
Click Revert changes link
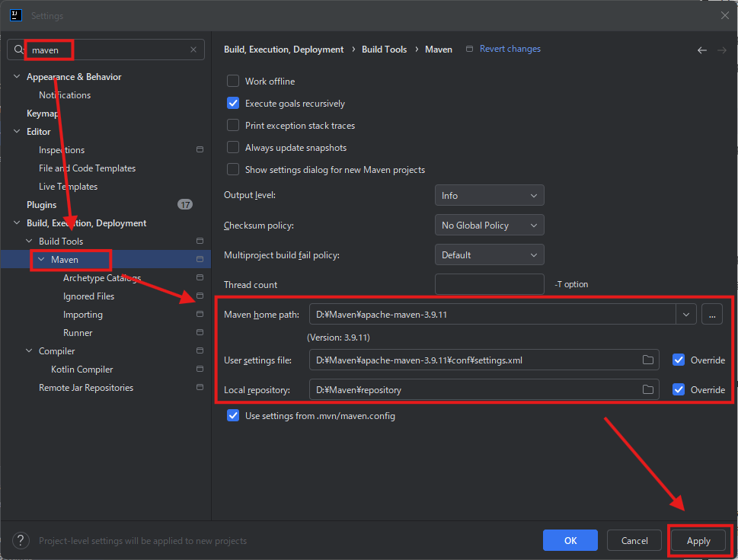coord(510,49)
